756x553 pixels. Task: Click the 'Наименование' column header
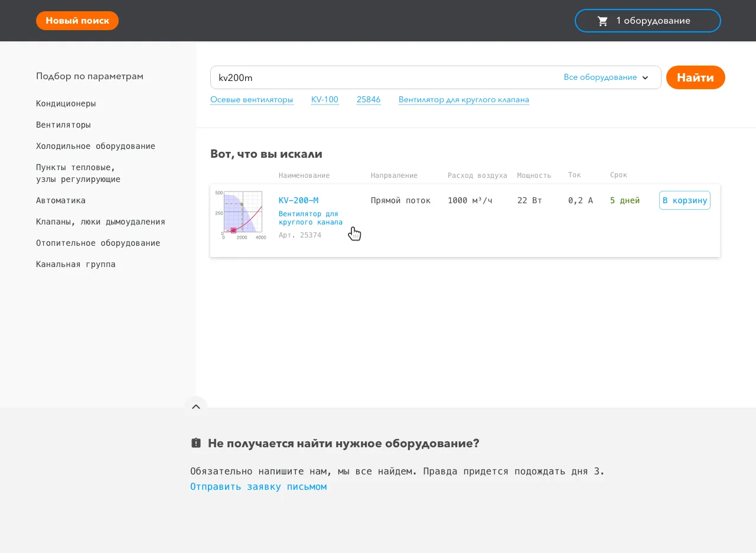pos(304,175)
